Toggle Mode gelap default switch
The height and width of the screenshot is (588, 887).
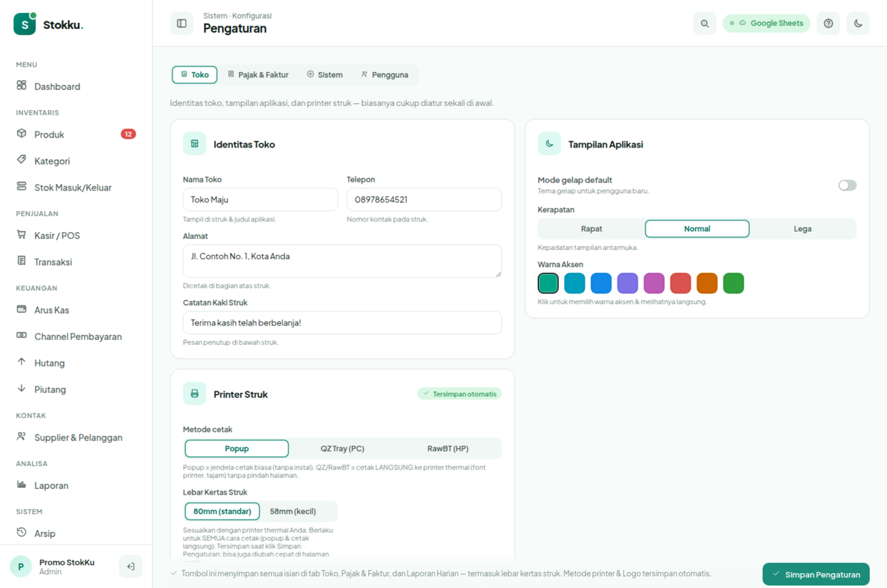(x=848, y=185)
